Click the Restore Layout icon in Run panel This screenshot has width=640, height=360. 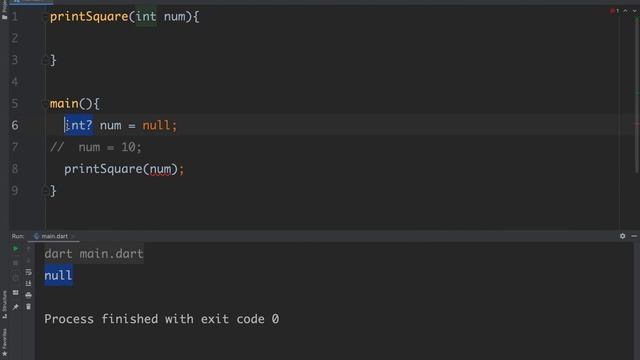click(16, 292)
